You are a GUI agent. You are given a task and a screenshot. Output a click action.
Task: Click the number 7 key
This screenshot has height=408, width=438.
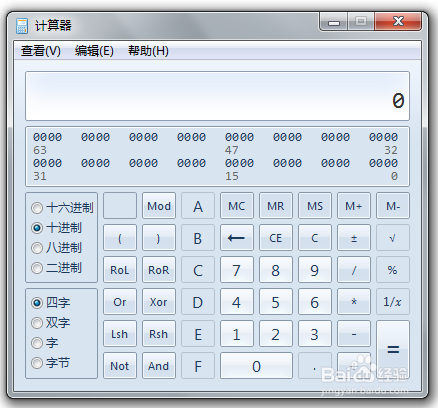(237, 270)
